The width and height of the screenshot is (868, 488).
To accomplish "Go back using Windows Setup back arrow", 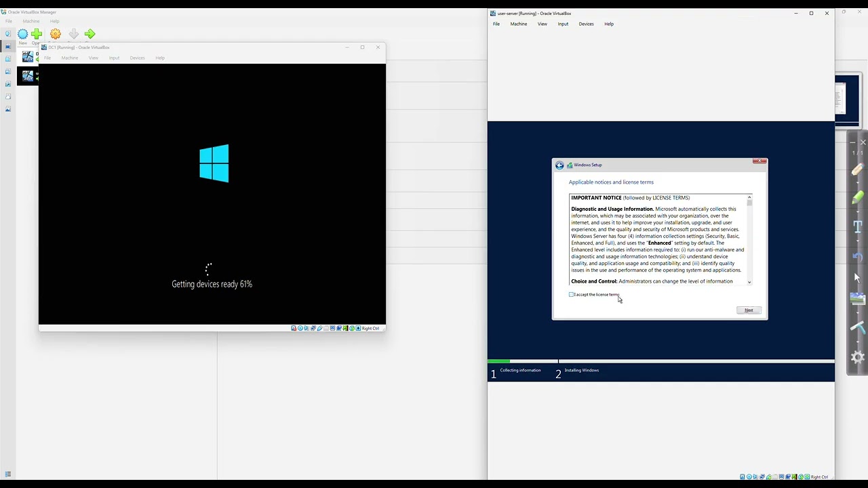I will (559, 165).
